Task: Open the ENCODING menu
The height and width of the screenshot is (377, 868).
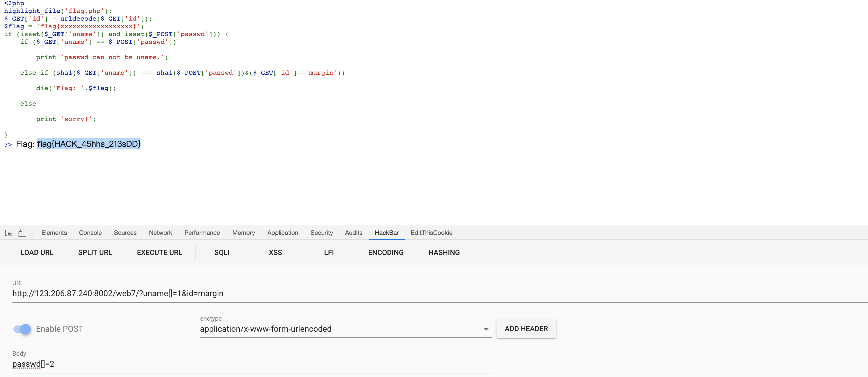Action: [385, 253]
